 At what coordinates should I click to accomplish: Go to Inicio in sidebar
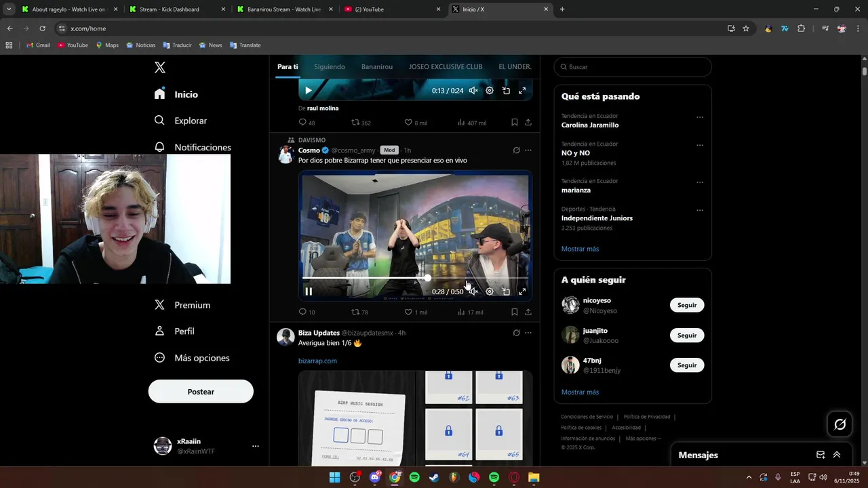(x=176, y=94)
